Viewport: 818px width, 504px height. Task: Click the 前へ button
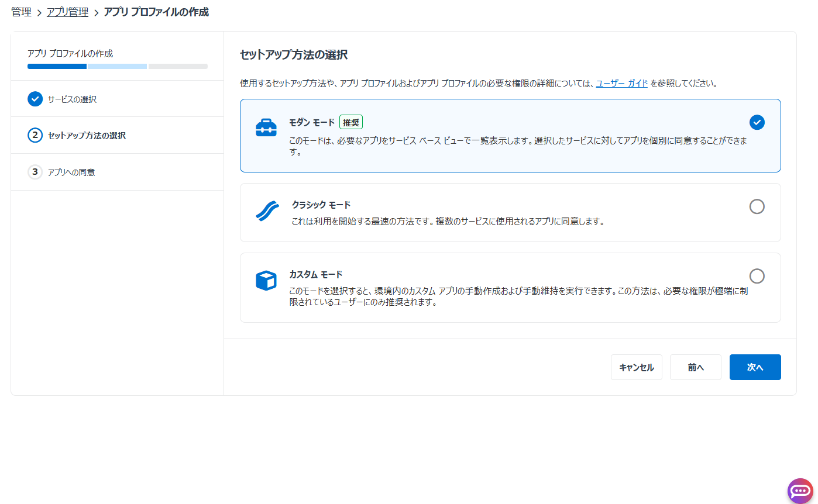[x=695, y=367]
